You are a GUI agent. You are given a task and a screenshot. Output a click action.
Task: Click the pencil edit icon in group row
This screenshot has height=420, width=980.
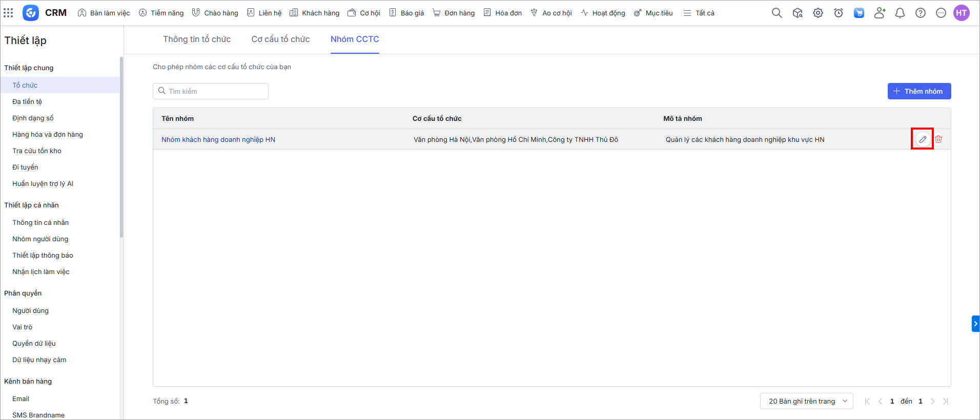[x=923, y=139]
